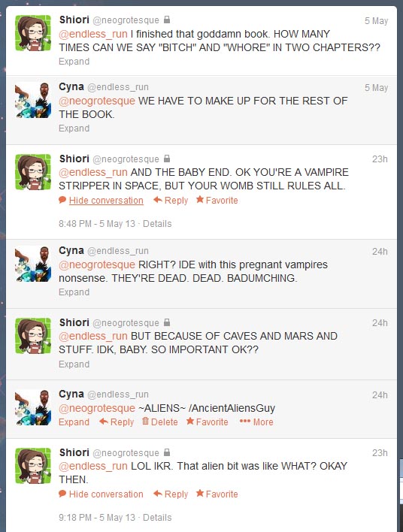This screenshot has height=532, width=403.
Task: Click the More three-dots icon on the ALIENS tweet
Action: click(245, 421)
